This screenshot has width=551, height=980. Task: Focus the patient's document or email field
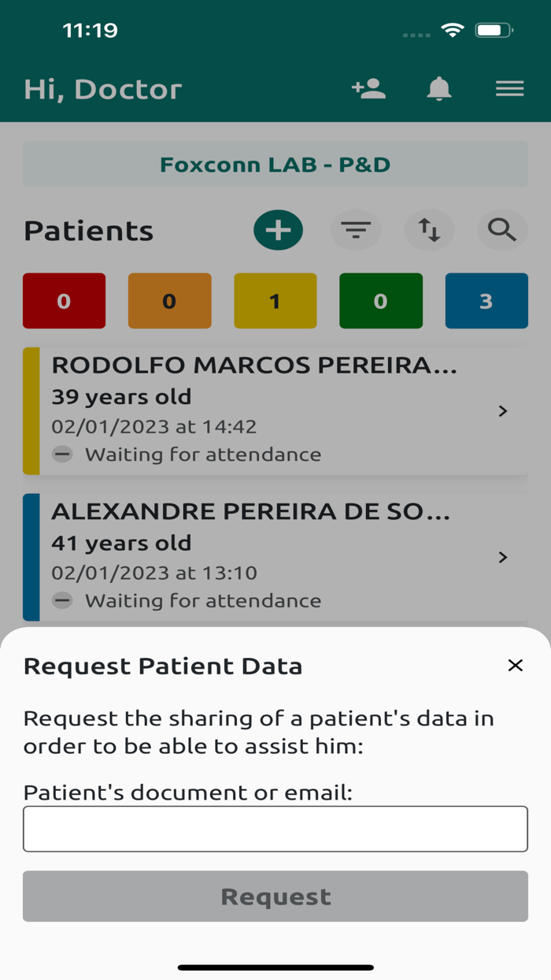pyautogui.click(x=275, y=829)
